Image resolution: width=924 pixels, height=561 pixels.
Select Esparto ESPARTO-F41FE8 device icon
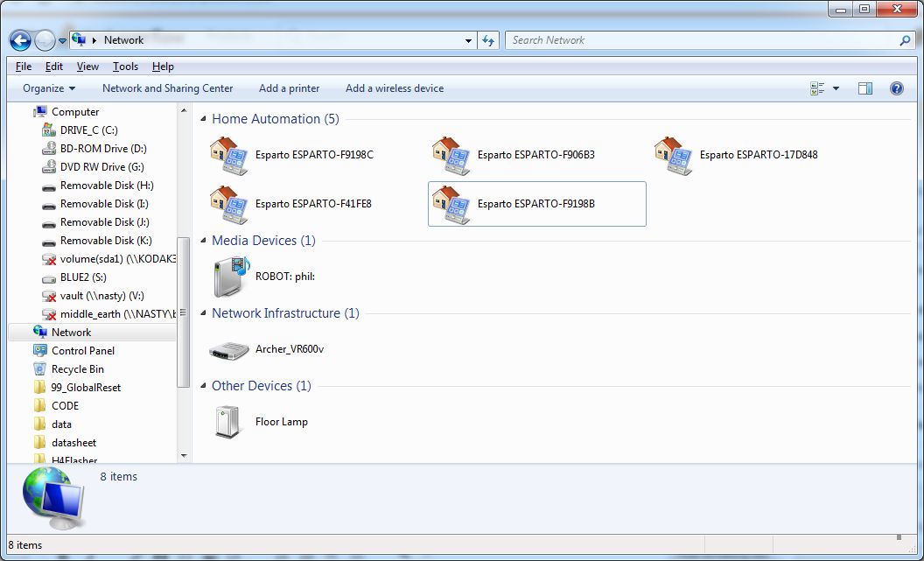click(228, 205)
